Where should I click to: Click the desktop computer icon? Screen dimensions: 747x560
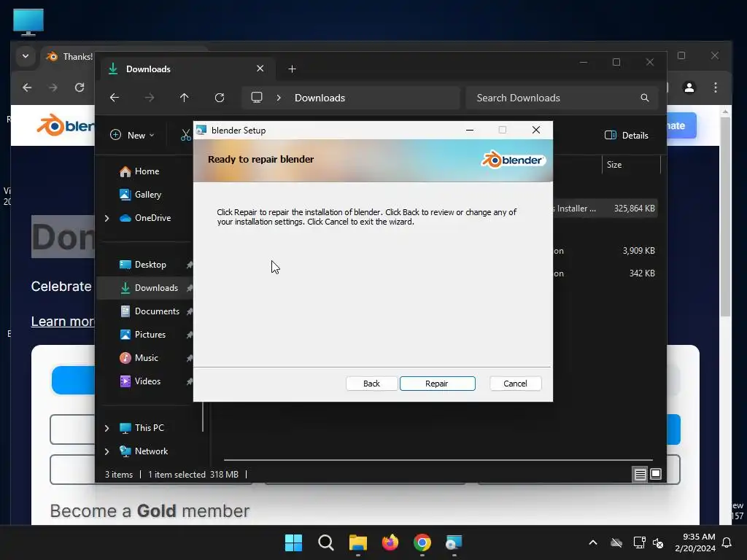point(28,22)
